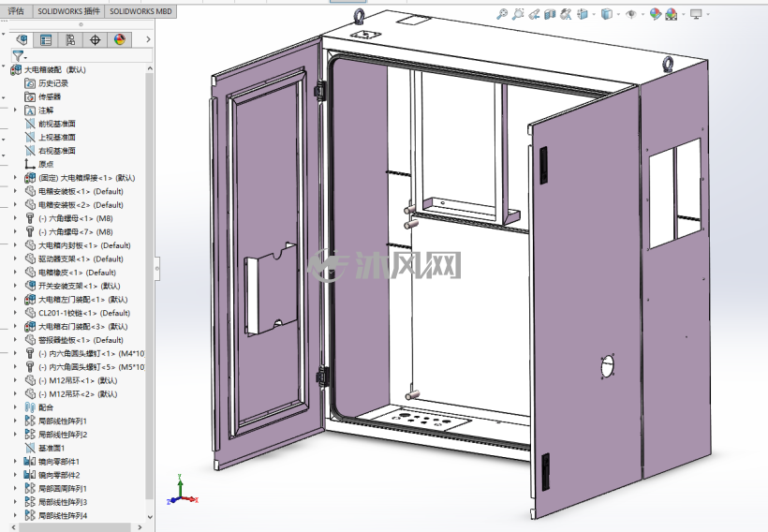
Task: Expand the 局部线性阵列1 pattern node
Action: point(15,421)
